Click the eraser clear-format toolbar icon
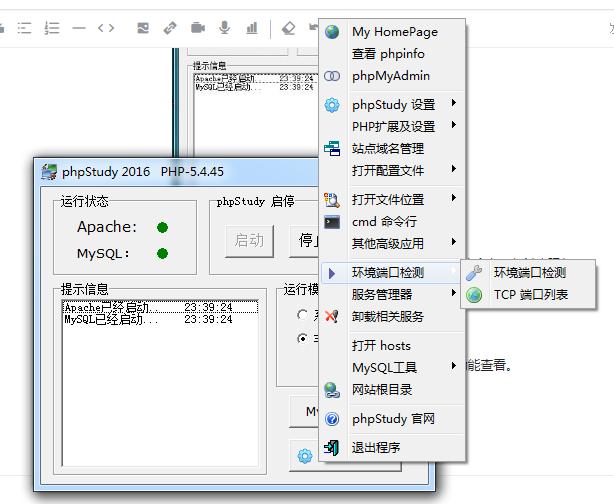 (289, 28)
